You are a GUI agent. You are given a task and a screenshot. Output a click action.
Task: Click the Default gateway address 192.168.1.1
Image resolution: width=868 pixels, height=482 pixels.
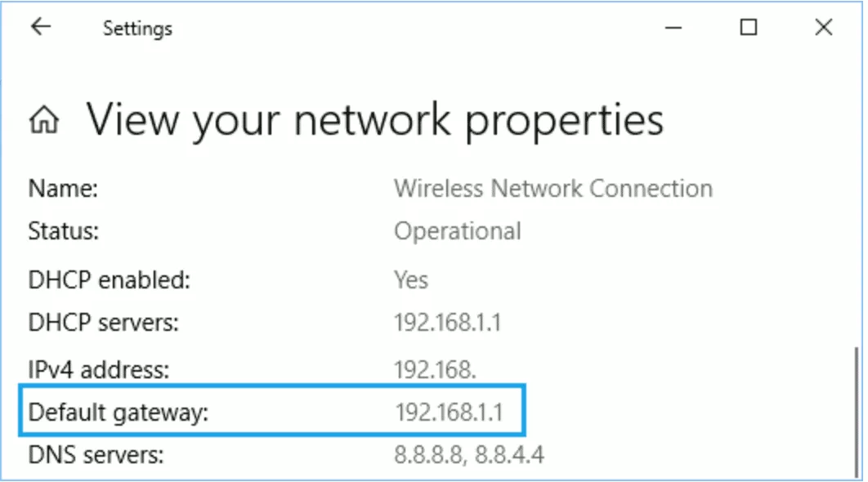pos(448,412)
